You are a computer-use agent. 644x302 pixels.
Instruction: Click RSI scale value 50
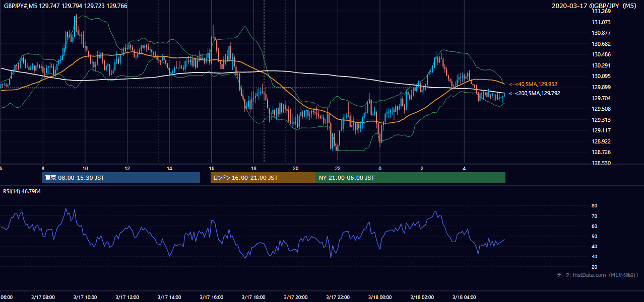point(594,236)
